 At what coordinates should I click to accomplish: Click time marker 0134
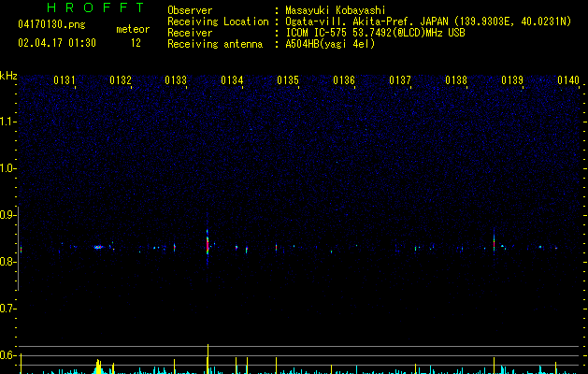[x=232, y=80]
